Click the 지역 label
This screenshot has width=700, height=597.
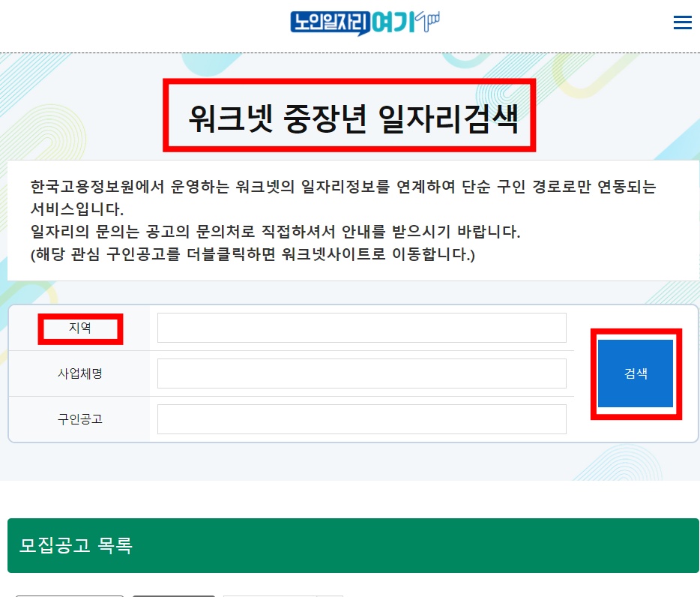(x=80, y=328)
